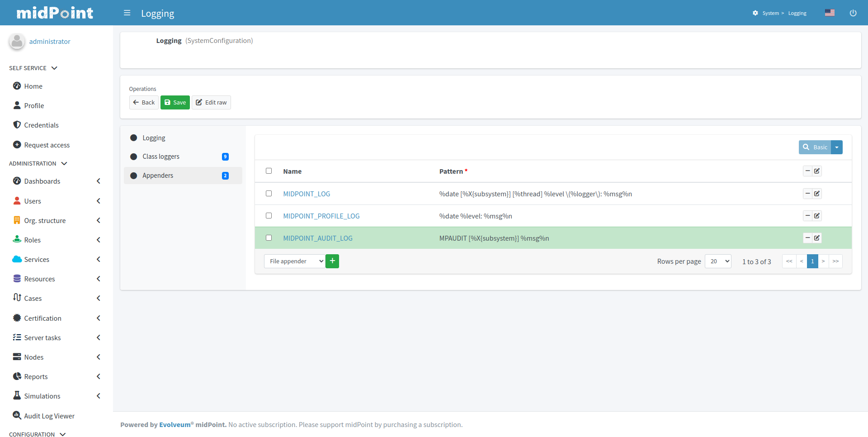Check the MIDPOINT_LOG row checkbox
The width and height of the screenshot is (868, 437).
click(x=269, y=194)
